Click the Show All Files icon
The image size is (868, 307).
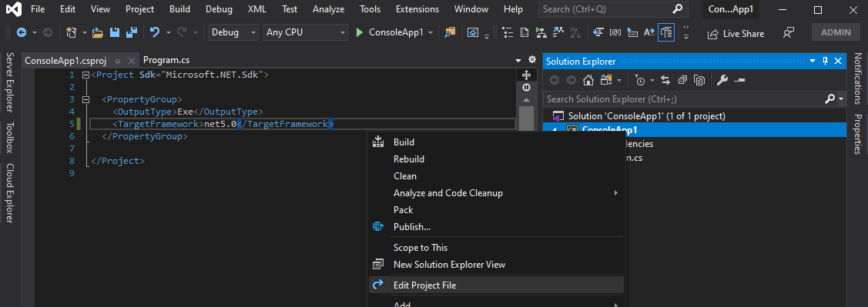click(699, 81)
